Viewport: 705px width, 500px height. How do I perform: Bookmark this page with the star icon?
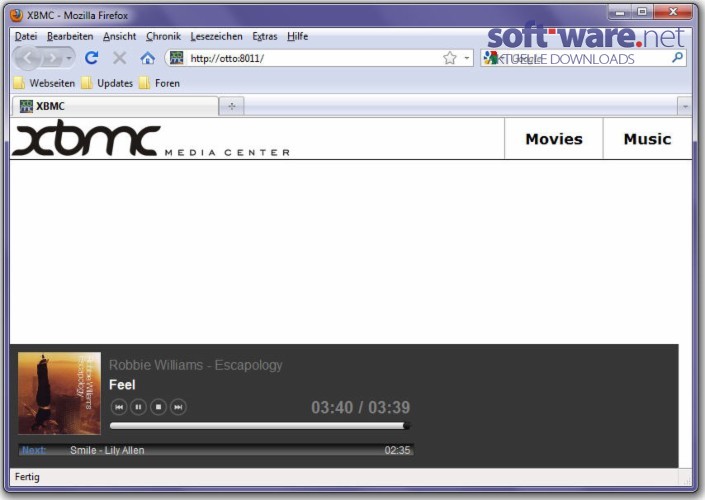(x=450, y=58)
